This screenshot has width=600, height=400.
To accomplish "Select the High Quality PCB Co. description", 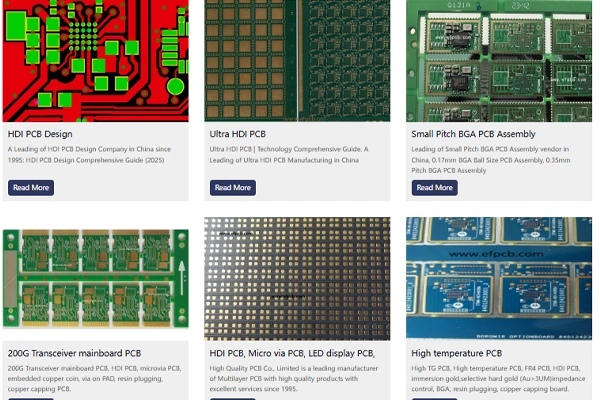I will coord(294,379).
